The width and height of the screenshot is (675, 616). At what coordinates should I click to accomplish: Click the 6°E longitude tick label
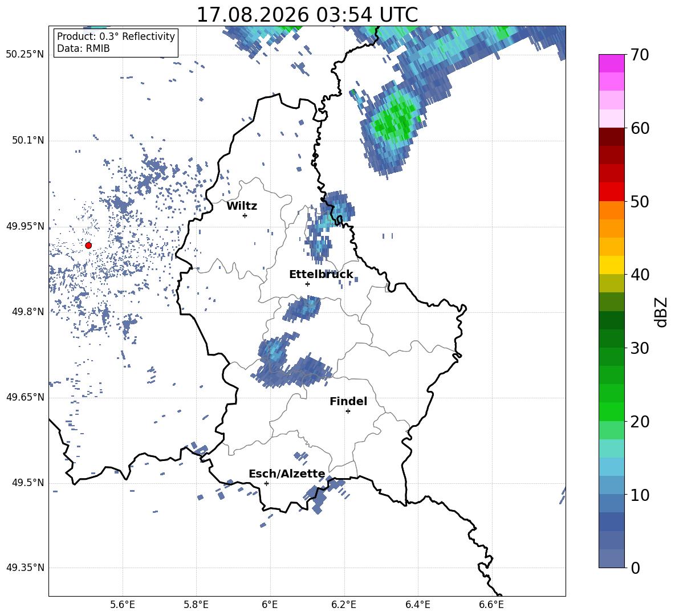tap(270, 605)
